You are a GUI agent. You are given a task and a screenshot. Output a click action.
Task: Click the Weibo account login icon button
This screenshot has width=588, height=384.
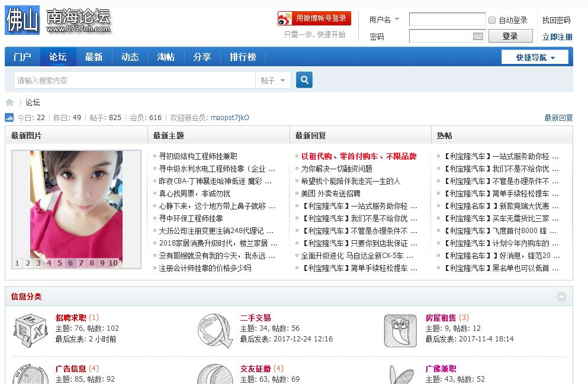click(x=314, y=18)
